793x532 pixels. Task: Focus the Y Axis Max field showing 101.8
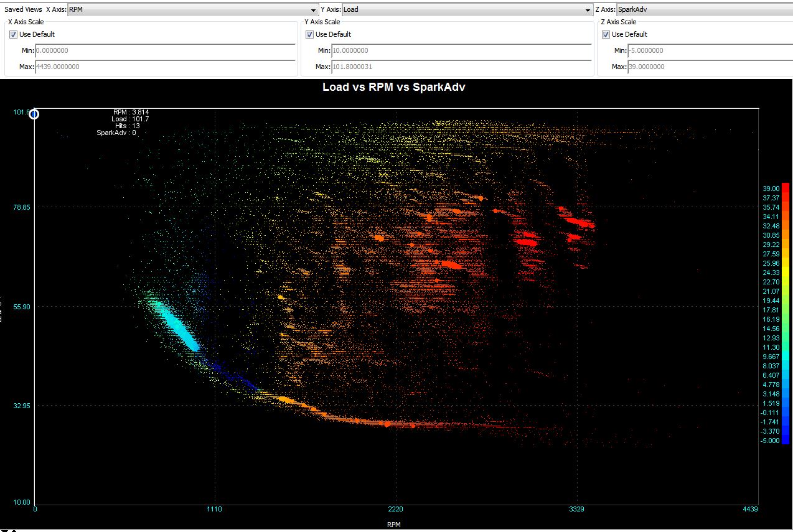point(461,67)
